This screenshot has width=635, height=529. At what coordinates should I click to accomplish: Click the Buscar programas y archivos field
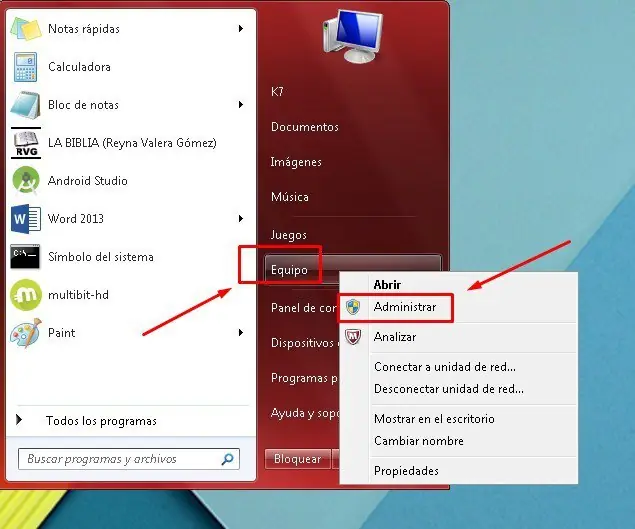(129, 459)
